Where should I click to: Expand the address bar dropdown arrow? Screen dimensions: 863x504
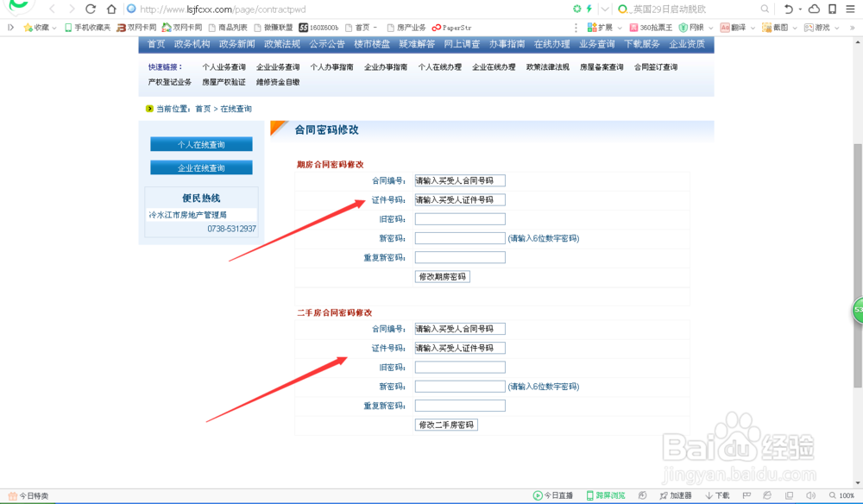605,9
